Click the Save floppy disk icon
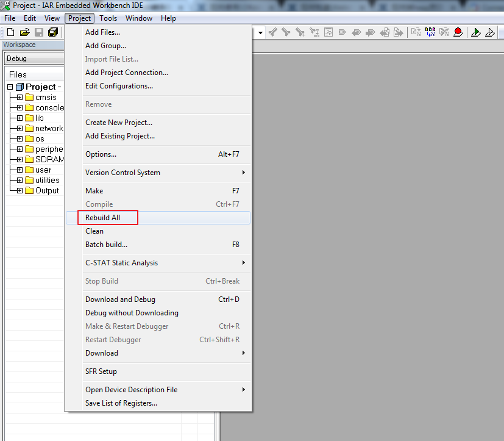 click(39, 32)
